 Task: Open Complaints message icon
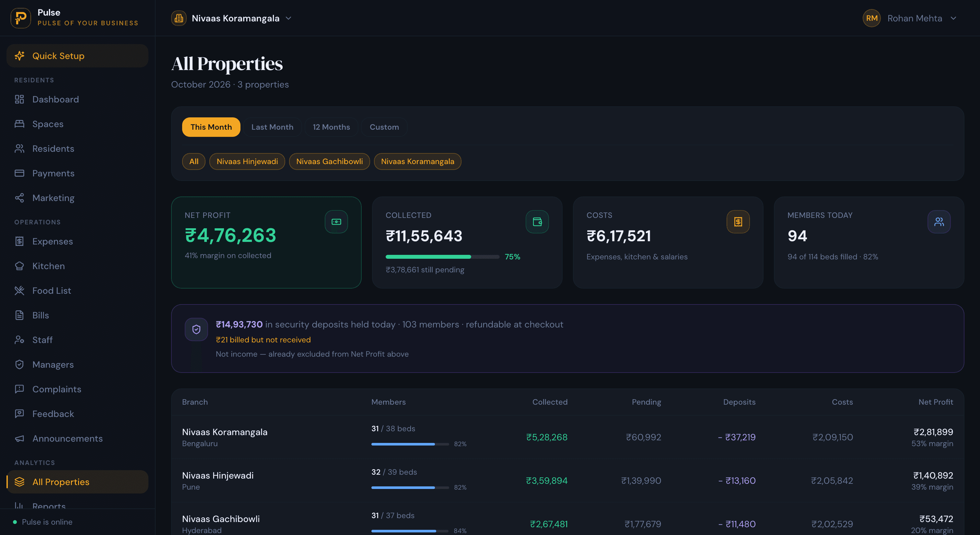[19, 389]
